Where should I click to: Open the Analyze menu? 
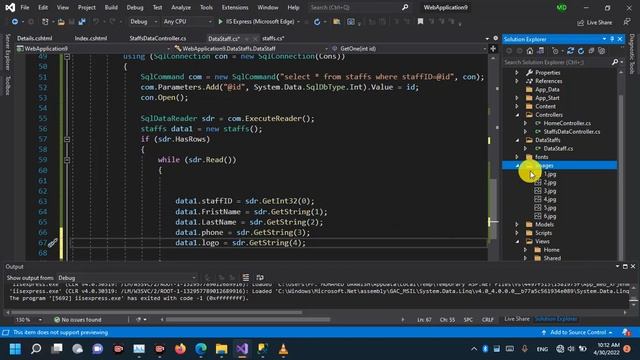pos(181,7)
